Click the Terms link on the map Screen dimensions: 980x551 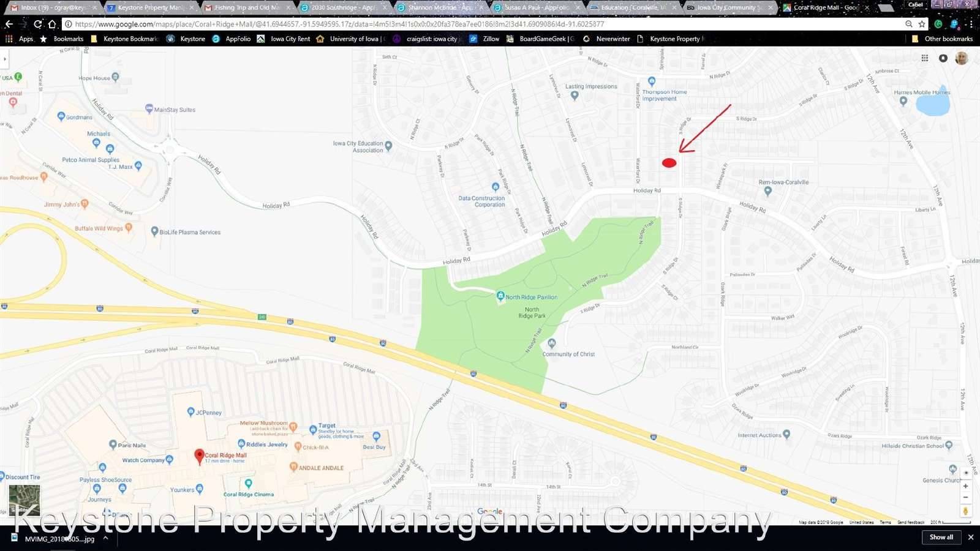coord(885,522)
